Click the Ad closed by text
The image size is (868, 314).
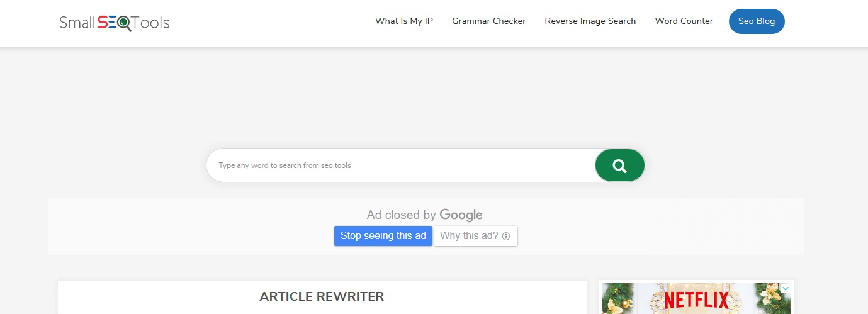(402, 215)
